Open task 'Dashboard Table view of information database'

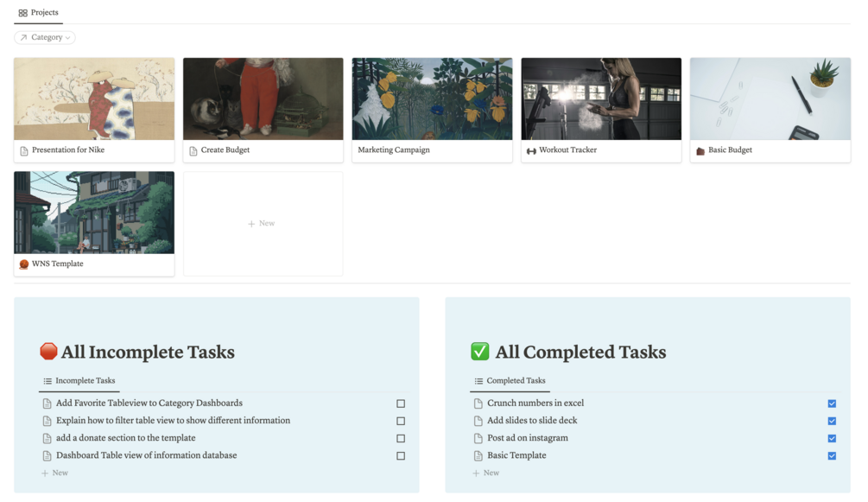pyautogui.click(x=147, y=455)
